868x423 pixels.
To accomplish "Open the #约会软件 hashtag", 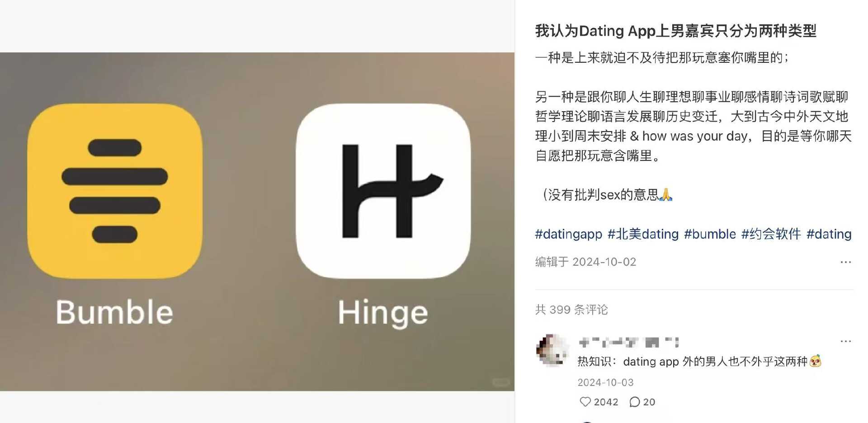I will point(771,234).
